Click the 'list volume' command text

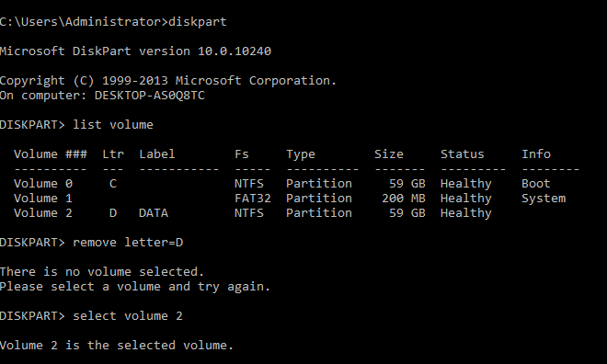pyautogui.click(x=113, y=125)
